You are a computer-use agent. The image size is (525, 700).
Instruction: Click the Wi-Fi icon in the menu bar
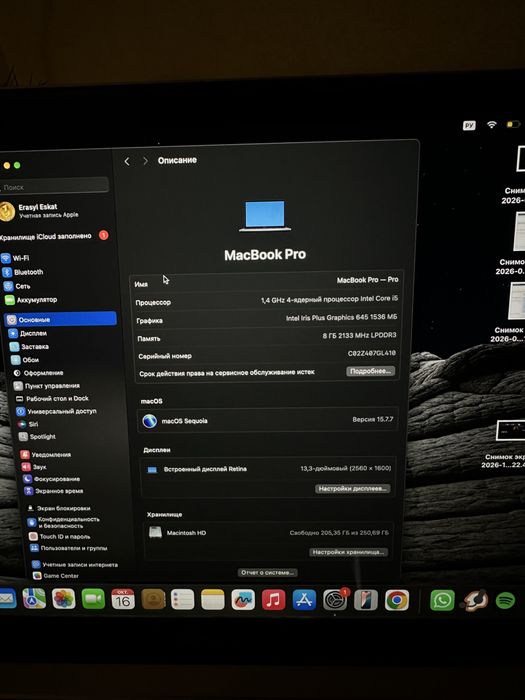[x=492, y=125]
